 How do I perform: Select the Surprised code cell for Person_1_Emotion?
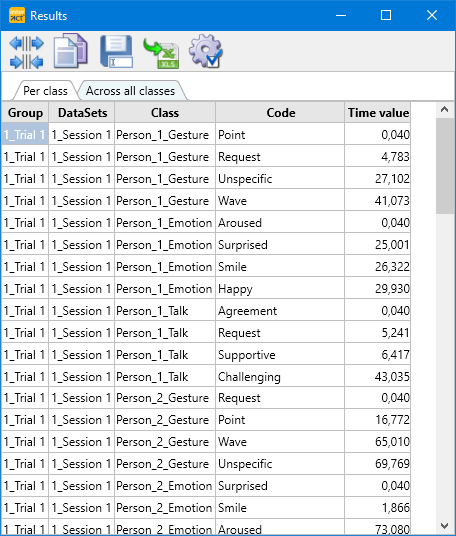pos(280,245)
